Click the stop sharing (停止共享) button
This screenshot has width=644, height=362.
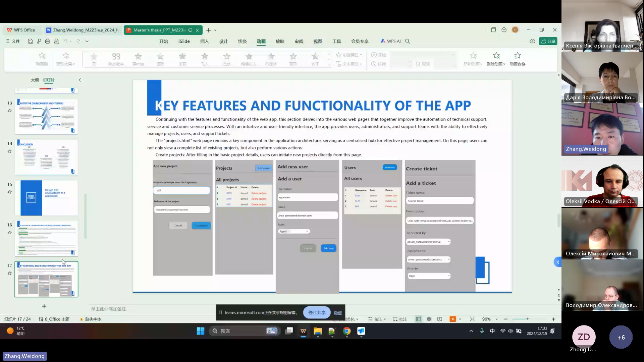317,312
